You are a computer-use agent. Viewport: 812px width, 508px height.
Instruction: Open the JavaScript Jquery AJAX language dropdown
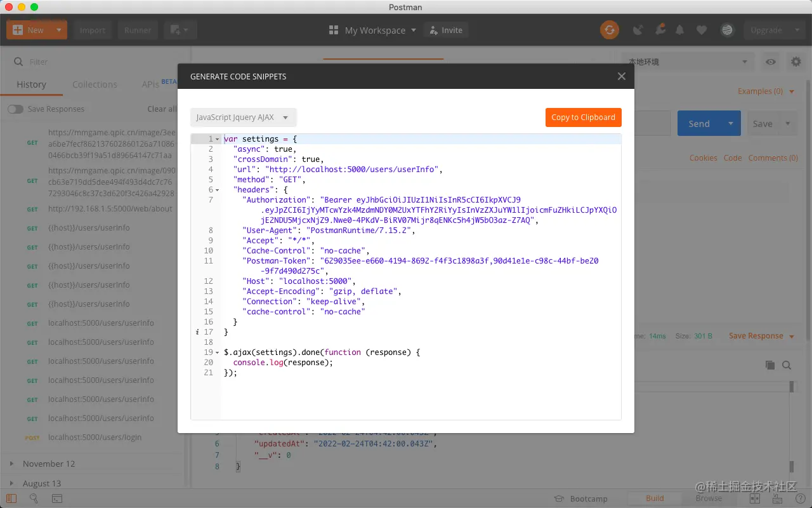pos(243,117)
